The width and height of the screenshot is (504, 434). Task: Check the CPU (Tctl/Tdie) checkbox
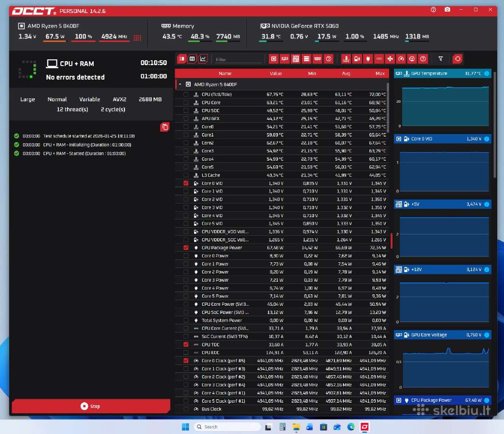point(186,95)
